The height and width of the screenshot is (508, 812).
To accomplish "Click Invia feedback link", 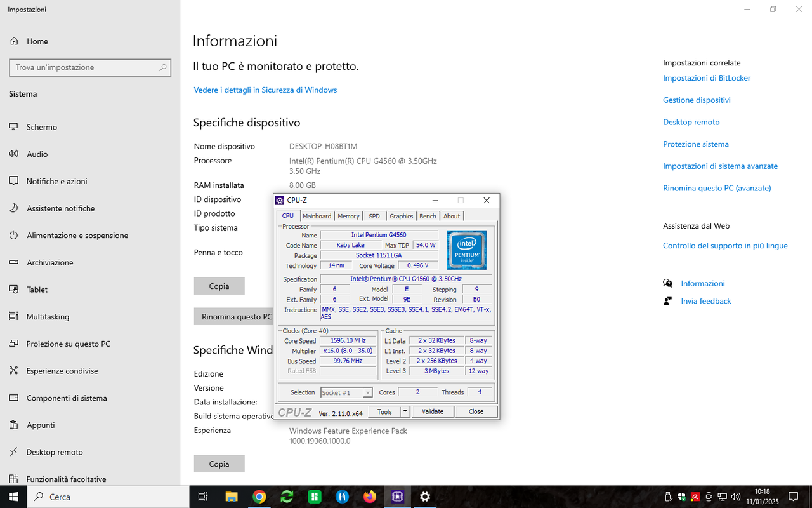I will pyautogui.click(x=706, y=301).
